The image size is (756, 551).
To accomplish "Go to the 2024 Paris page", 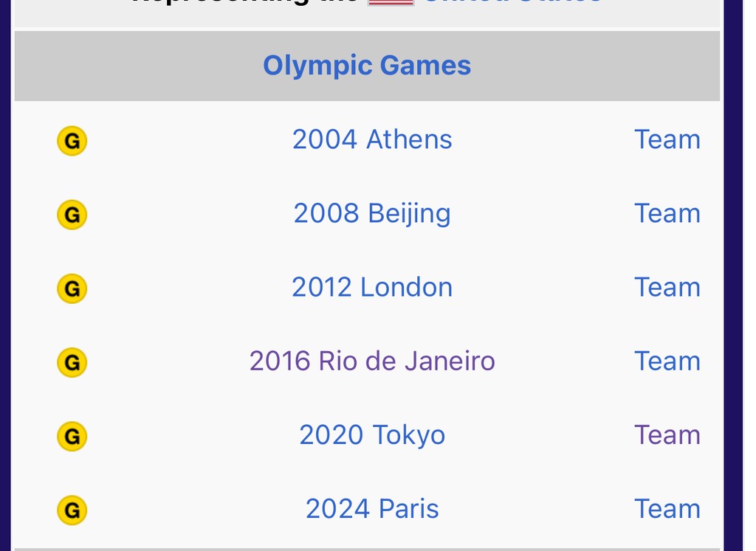I will (x=372, y=508).
